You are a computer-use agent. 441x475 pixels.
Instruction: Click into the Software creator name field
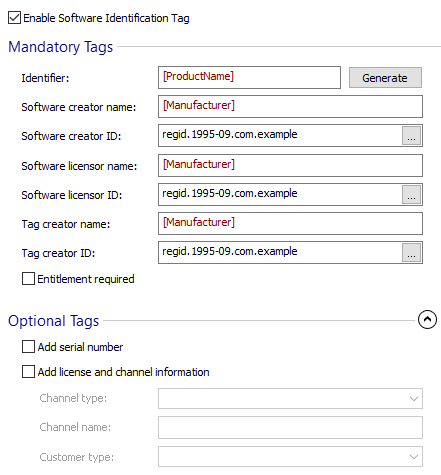pos(290,107)
